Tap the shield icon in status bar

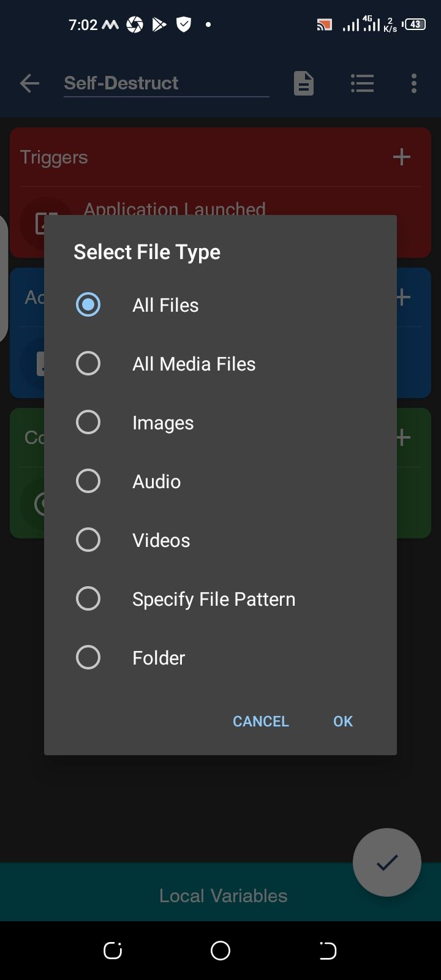184,24
